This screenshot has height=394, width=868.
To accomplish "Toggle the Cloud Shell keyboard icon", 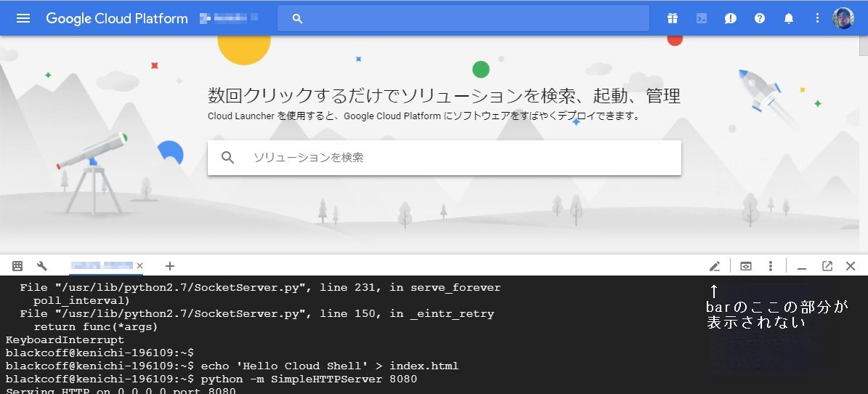I will pyautogui.click(x=17, y=266).
